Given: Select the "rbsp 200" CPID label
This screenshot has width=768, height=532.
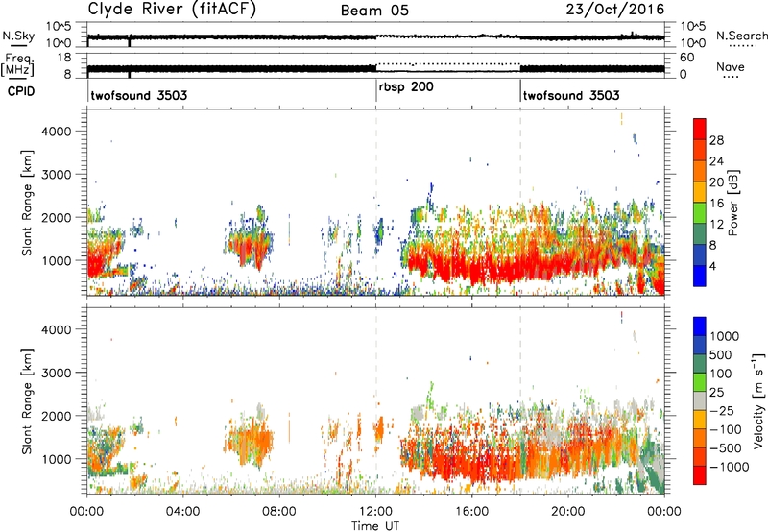Looking at the screenshot, I should (406, 86).
